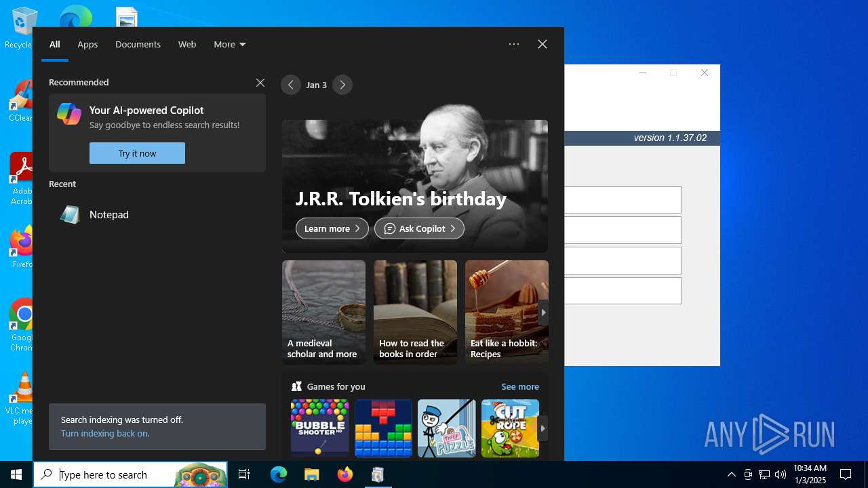Switch to the Web tab

click(x=187, y=45)
